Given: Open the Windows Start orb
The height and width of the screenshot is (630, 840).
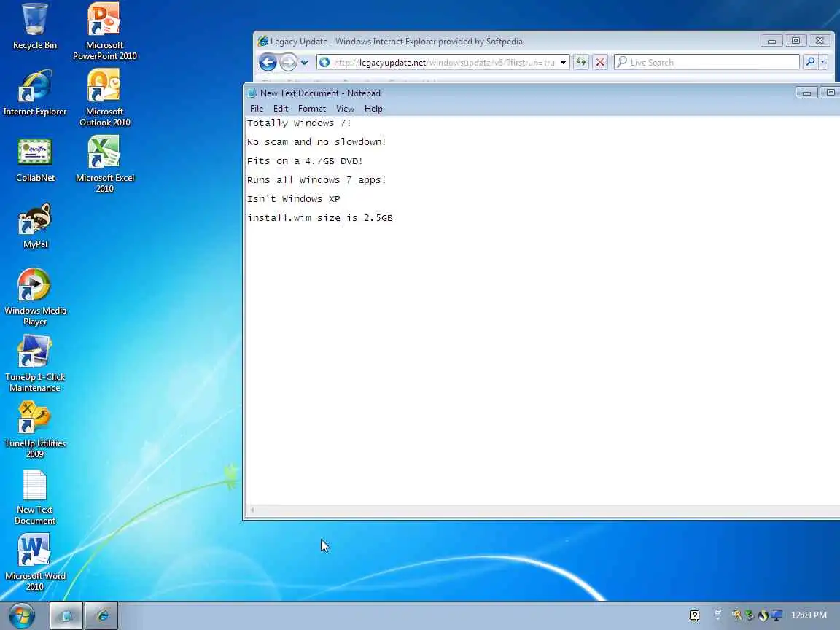Looking at the screenshot, I should coord(21,615).
